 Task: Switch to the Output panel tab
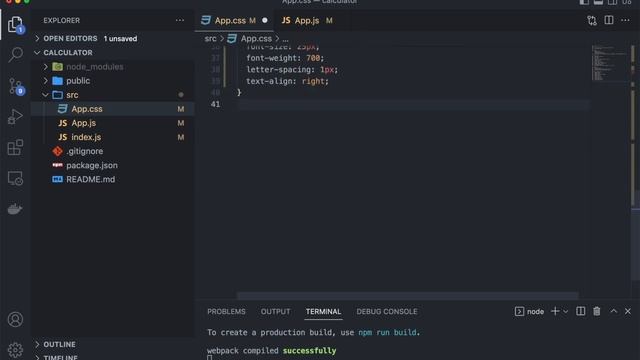click(x=276, y=311)
